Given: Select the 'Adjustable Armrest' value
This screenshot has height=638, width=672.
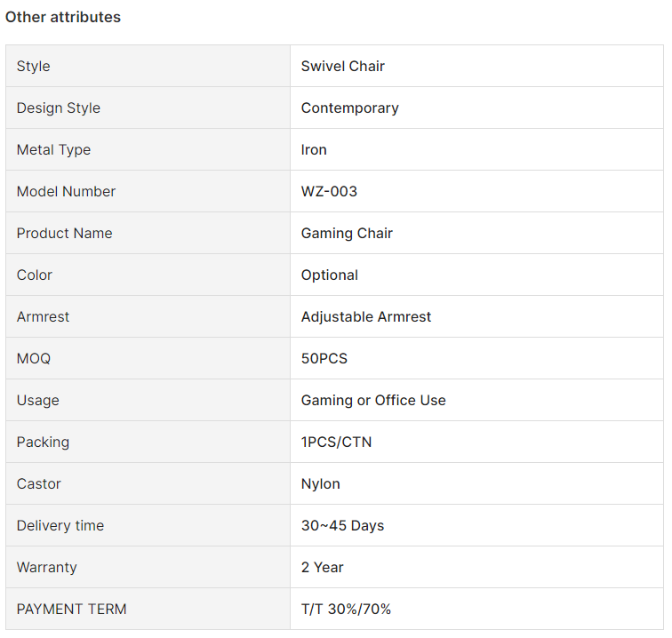Looking at the screenshot, I should click(366, 316).
